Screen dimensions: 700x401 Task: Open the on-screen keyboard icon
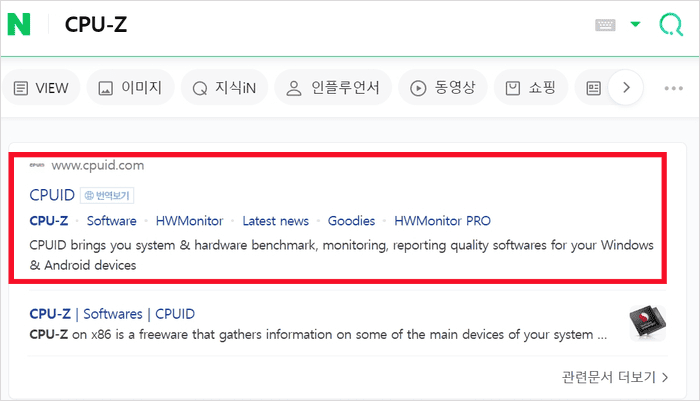pos(605,25)
